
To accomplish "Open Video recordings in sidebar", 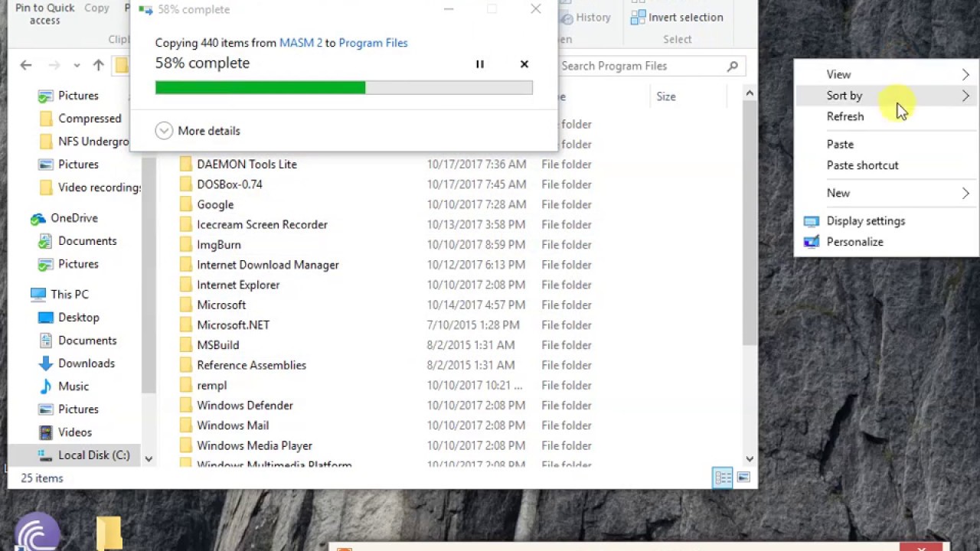I will [88, 187].
